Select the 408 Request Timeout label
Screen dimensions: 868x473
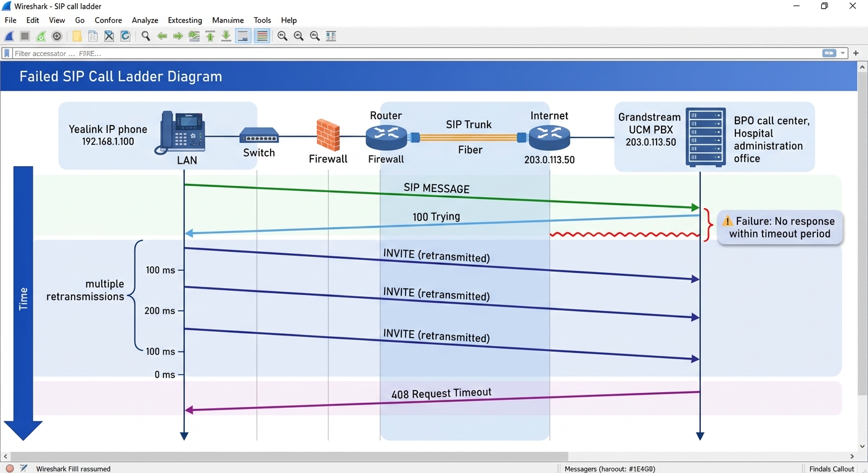coord(441,394)
